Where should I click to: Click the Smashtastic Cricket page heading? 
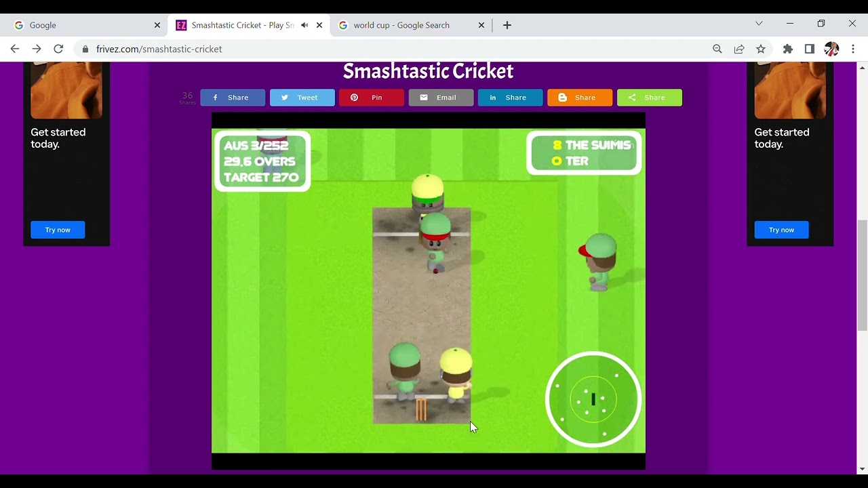[428, 71]
